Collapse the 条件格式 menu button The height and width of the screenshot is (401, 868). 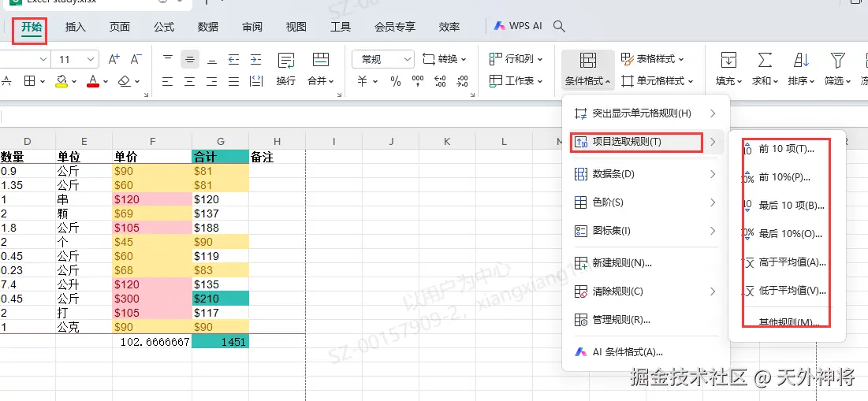click(588, 69)
